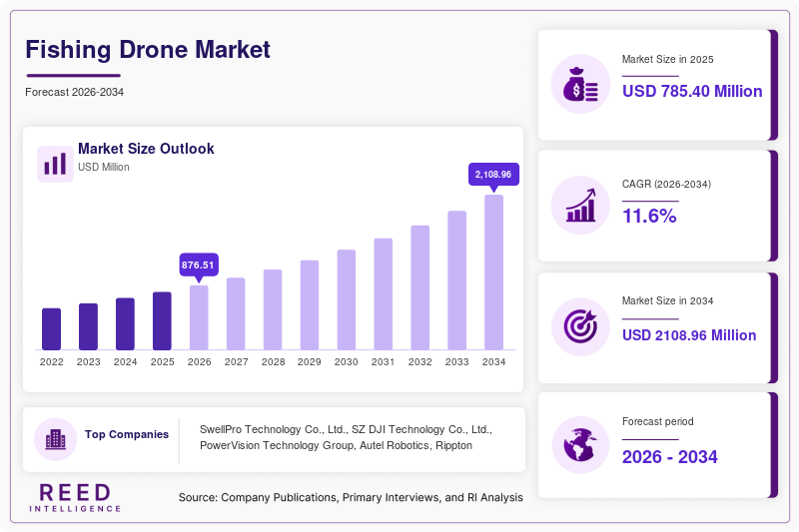The height and width of the screenshot is (532, 799).
Task: Select the 2024 bar in chart
Action: [x=126, y=323]
